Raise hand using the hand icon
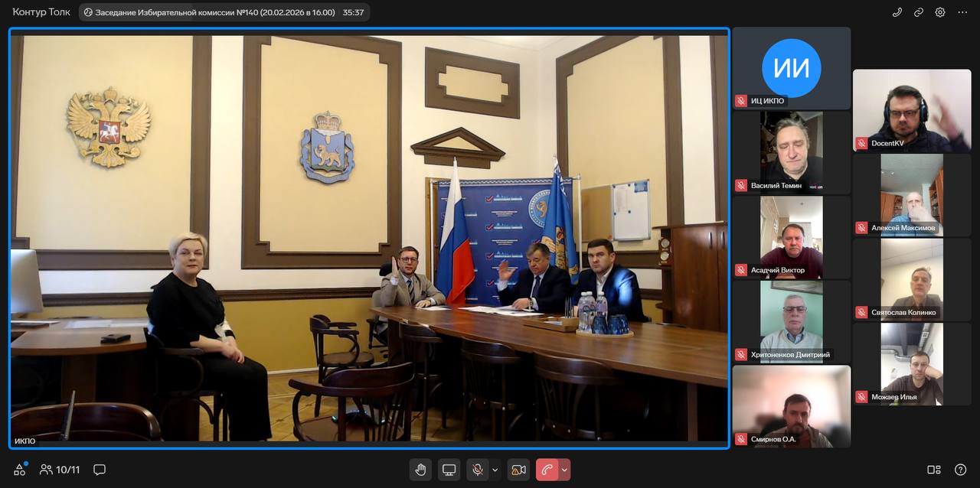Screen dimensions: 980x488 pos(420,470)
